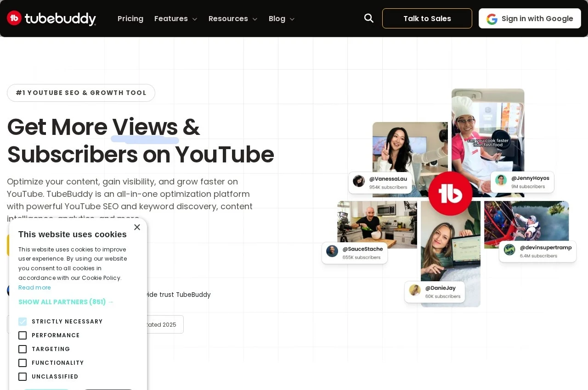Open the cookie policy Read more link

[x=34, y=288]
